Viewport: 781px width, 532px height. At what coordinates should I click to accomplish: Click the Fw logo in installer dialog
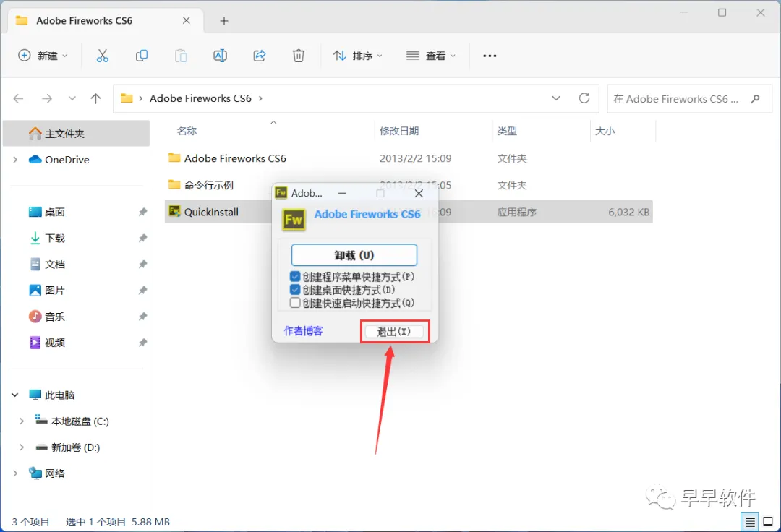[294, 220]
